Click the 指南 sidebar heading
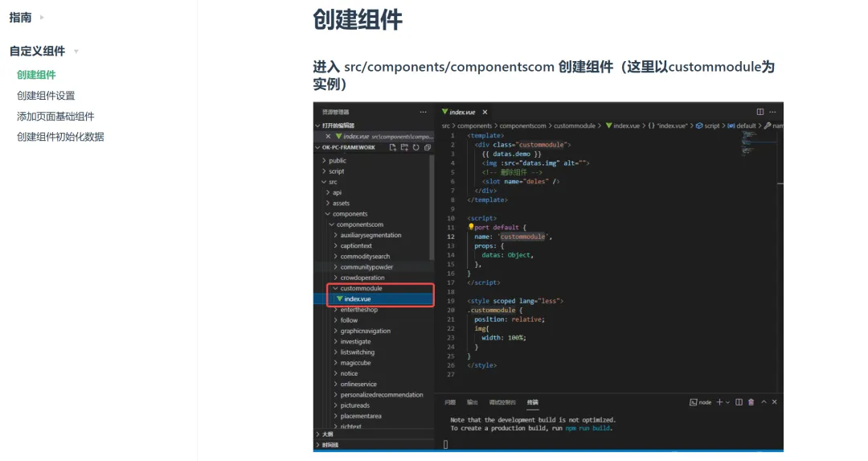868x461 pixels. point(20,18)
